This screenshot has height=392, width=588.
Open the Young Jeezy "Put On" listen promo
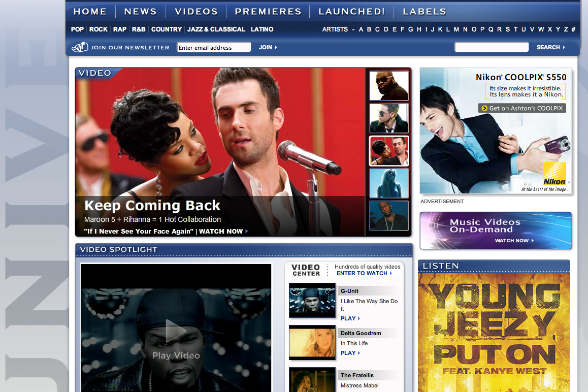(x=494, y=330)
